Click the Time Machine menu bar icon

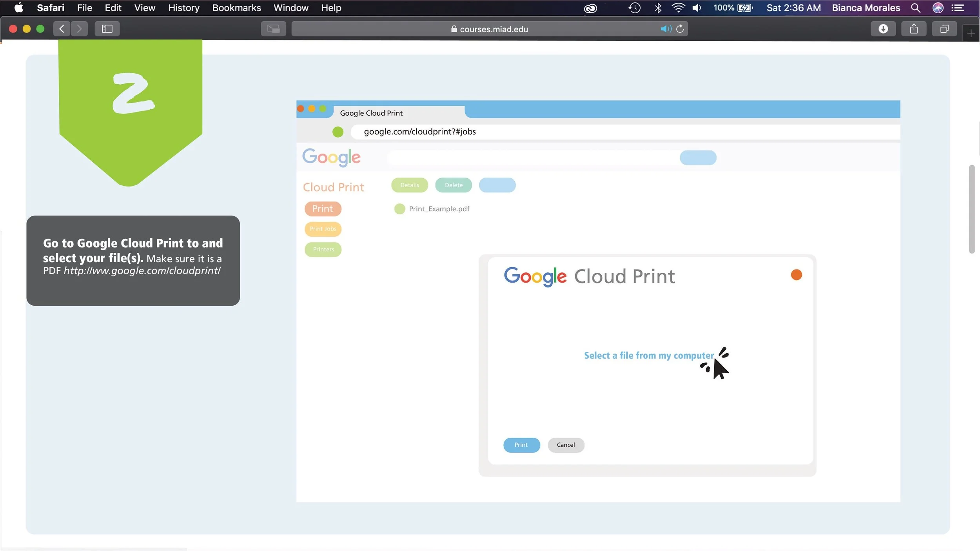tap(634, 8)
